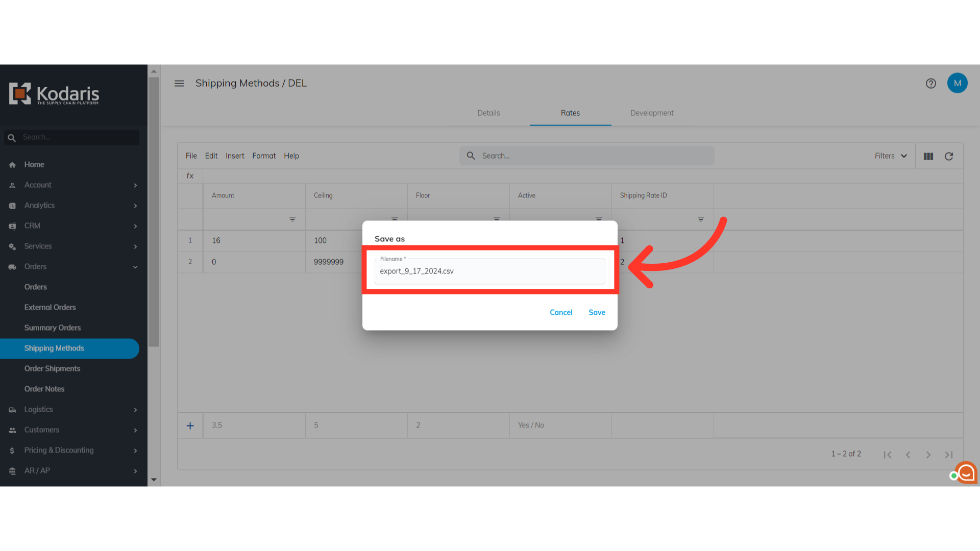The width and height of the screenshot is (980, 551).
Task: Click the Amount column filter icon
Action: pos(292,219)
